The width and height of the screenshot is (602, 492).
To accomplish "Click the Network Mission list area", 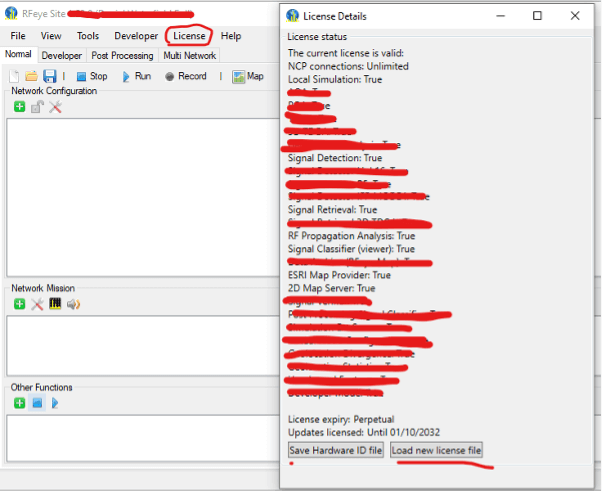I will (143, 346).
